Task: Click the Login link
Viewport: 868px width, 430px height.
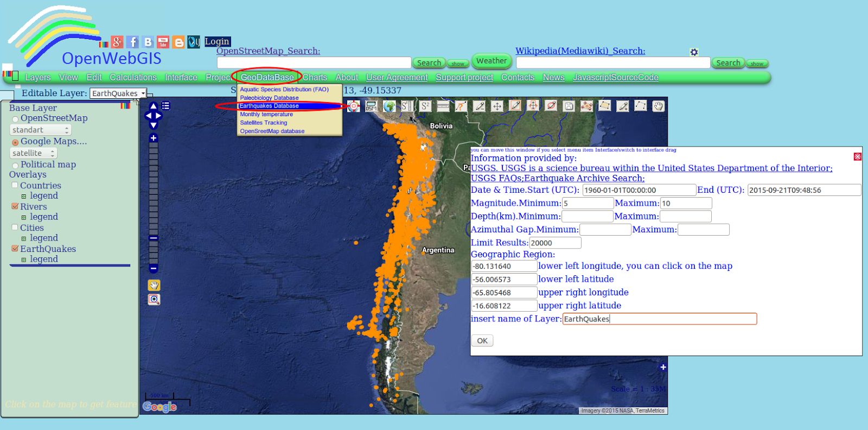Action: pyautogui.click(x=217, y=41)
